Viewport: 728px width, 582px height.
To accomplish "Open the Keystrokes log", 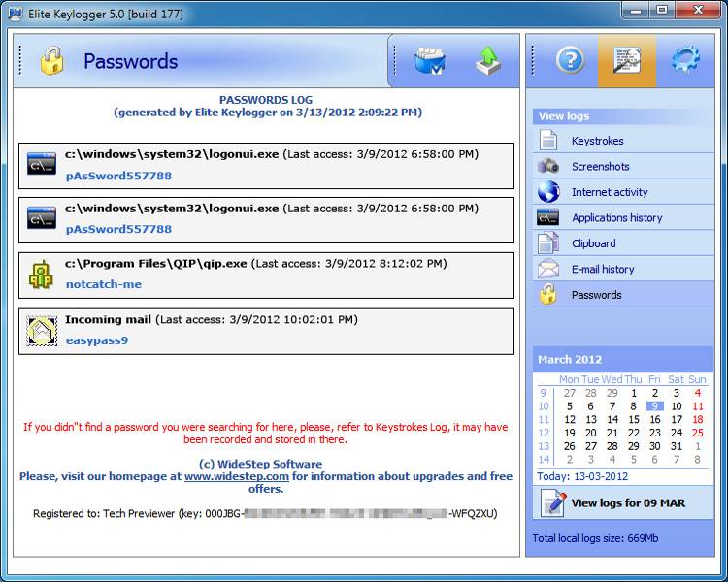I will pos(597,141).
